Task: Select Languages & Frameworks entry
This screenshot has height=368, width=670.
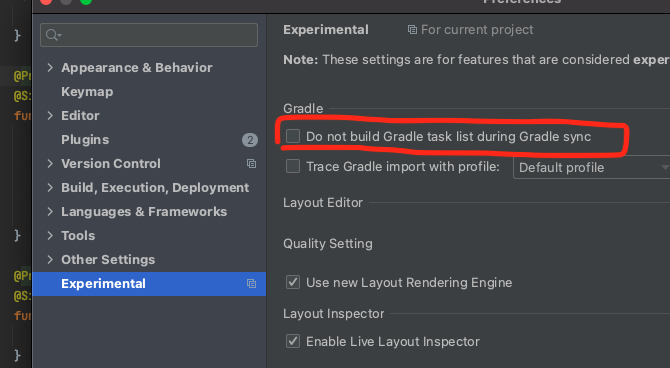Action: click(x=144, y=212)
